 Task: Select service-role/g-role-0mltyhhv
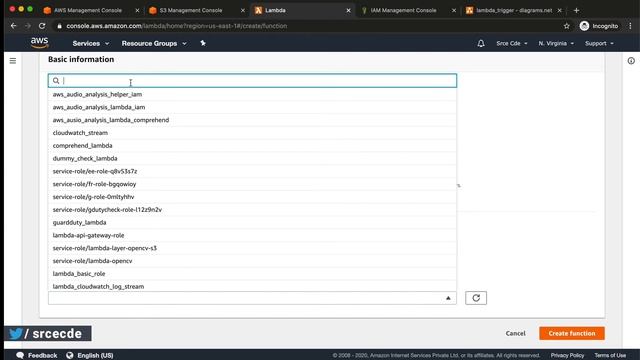(x=252, y=197)
